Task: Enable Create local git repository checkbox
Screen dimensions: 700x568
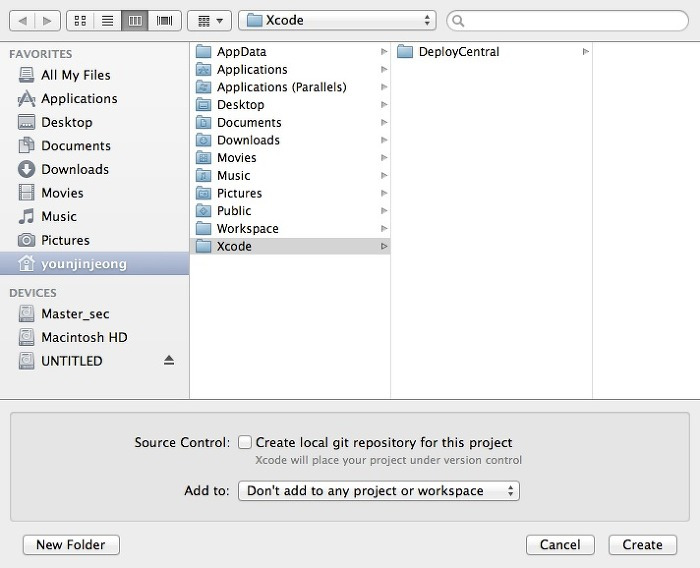Action: point(245,442)
